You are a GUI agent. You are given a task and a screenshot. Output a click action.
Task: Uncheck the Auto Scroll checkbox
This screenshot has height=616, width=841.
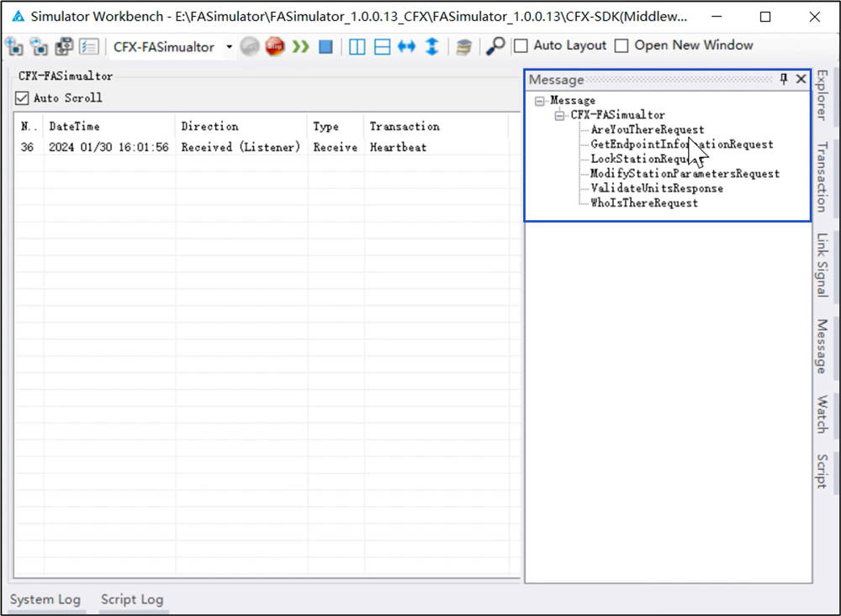[23, 98]
